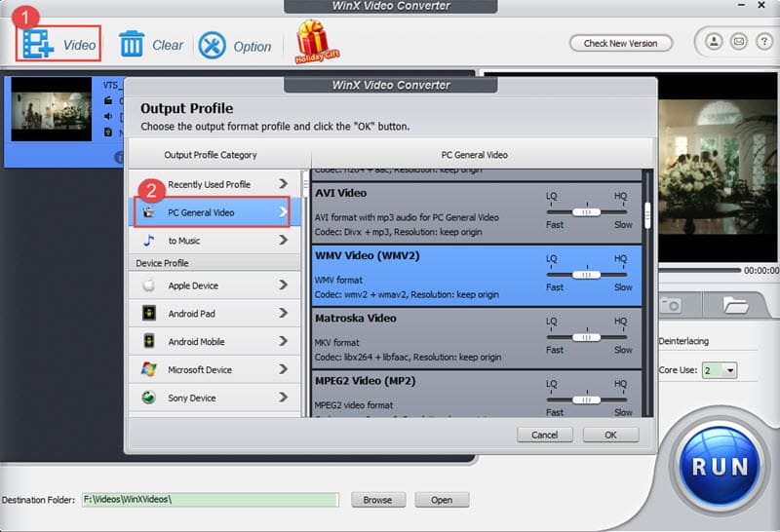Open the help question mark icon
Screen dimensions: 780x532
click(763, 41)
